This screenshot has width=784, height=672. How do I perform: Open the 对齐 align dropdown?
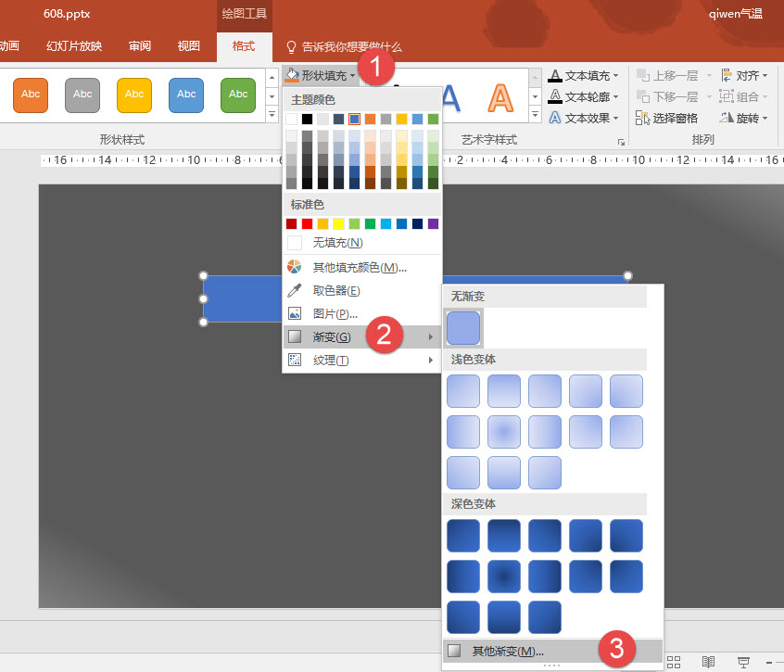(744, 75)
